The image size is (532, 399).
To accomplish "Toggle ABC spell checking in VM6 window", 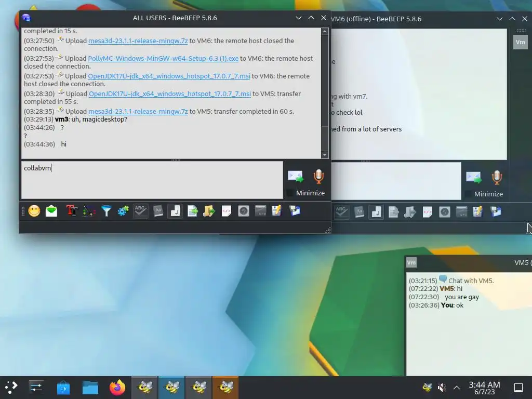I will (x=342, y=212).
